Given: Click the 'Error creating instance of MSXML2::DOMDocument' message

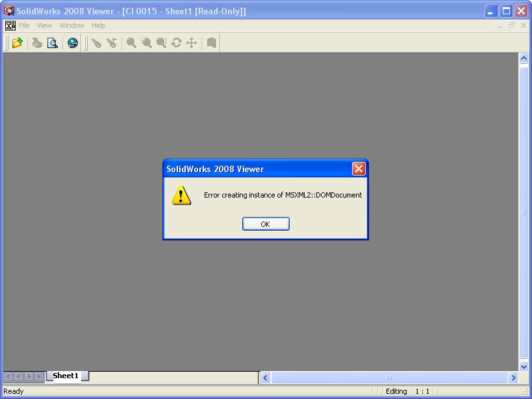Looking at the screenshot, I should (x=283, y=195).
